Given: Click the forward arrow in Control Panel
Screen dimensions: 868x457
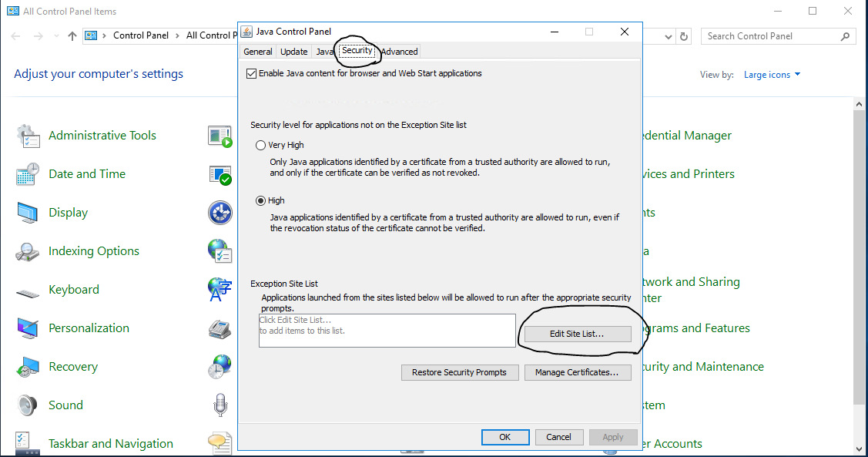Looking at the screenshot, I should (x=39, y=36).
